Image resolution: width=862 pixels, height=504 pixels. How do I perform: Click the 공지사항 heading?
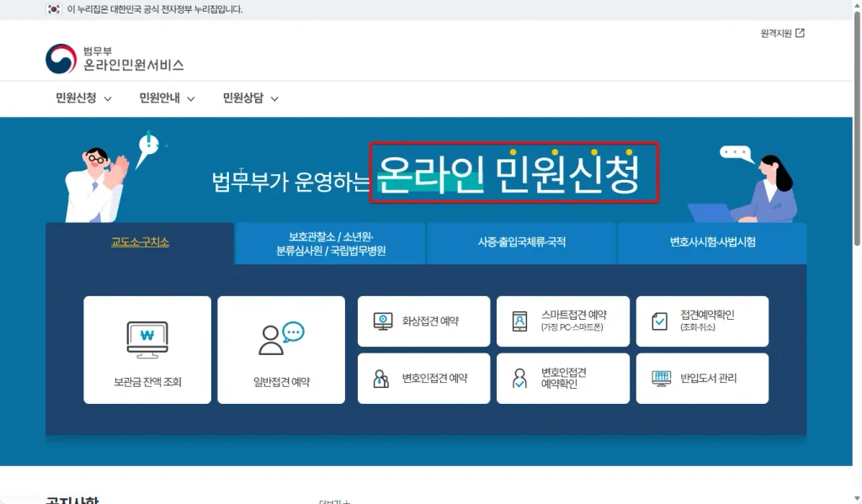click(x=72, y=500)
